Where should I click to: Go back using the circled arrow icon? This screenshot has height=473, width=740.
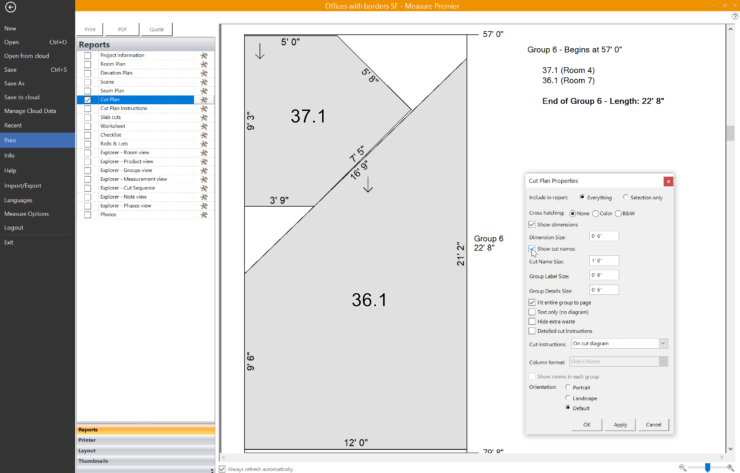click(x=10, y=7)
